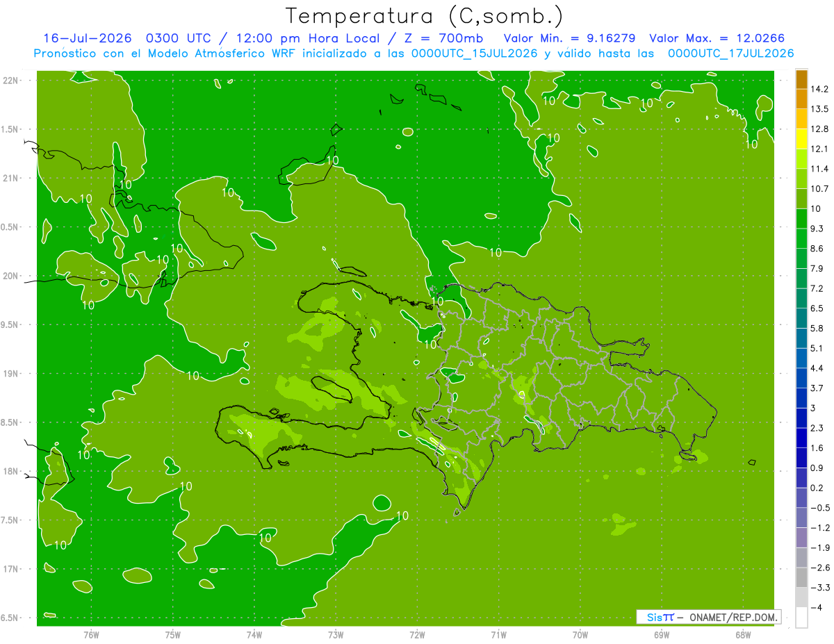Image resolution: width=834 pixels, height=644 pixels.
Task: Click the 17N latitude axis label
Action: click(10, 569)
